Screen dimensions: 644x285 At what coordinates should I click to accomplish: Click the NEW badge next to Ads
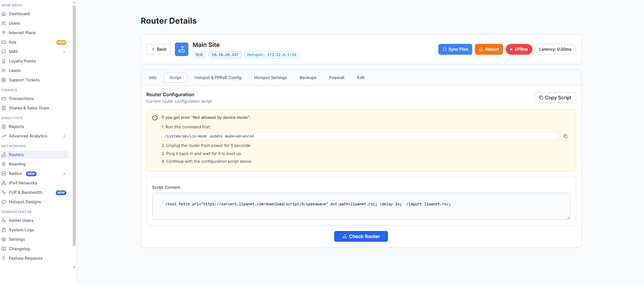click(61, 43)
